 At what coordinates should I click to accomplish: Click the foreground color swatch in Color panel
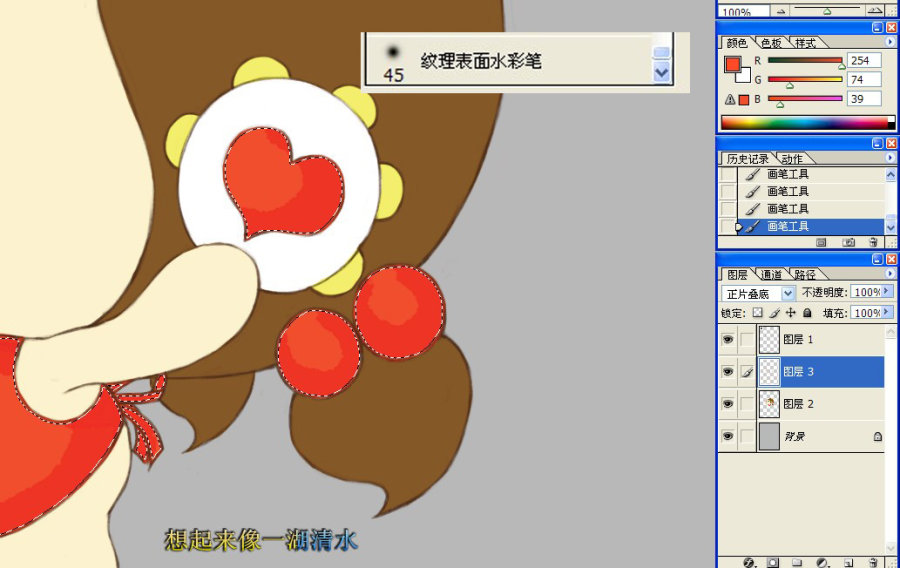click(x=732, y=64)
